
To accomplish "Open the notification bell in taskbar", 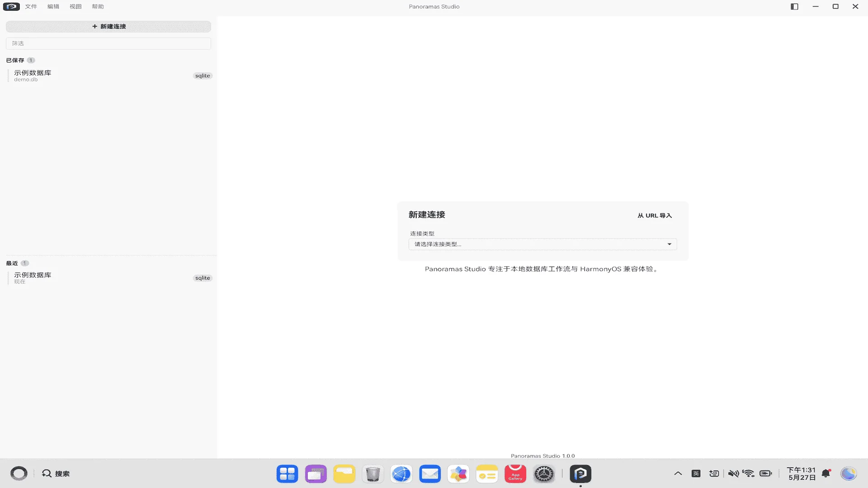I will pyautogui.click(x=826, y=473).
